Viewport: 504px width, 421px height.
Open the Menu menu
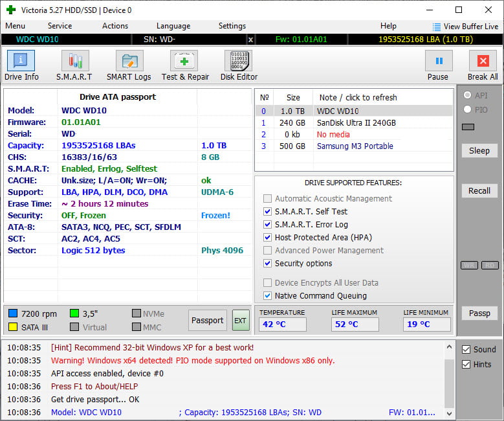coord(15,26)
